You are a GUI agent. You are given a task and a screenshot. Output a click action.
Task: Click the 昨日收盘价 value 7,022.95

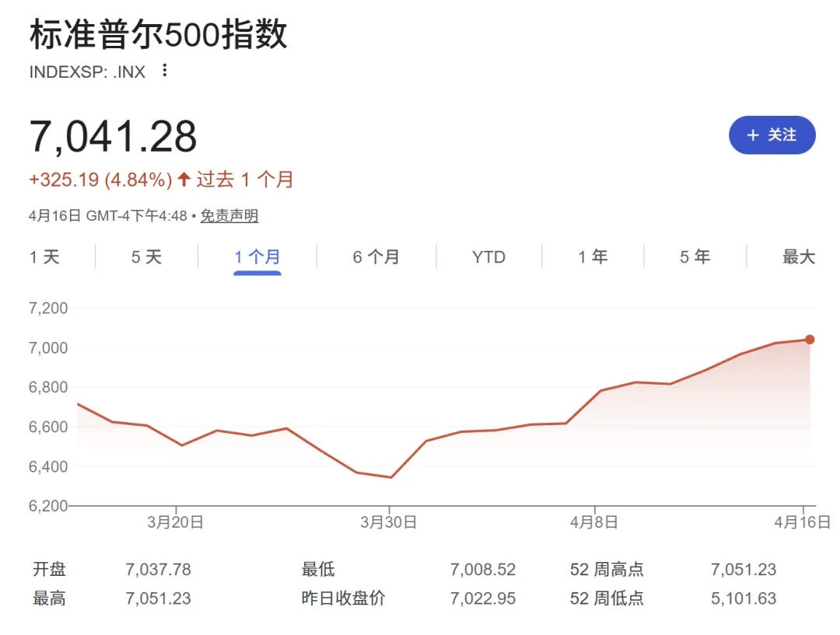pos(483,598)
